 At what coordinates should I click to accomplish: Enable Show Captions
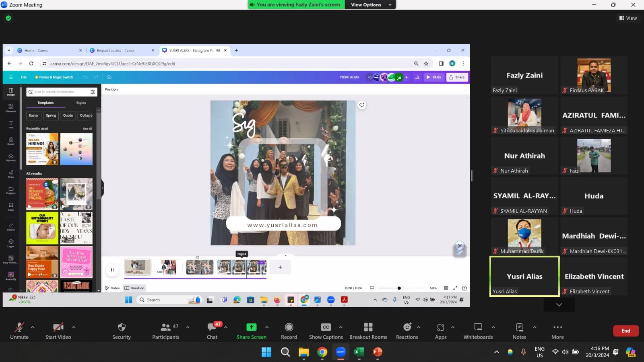(326, 327)
